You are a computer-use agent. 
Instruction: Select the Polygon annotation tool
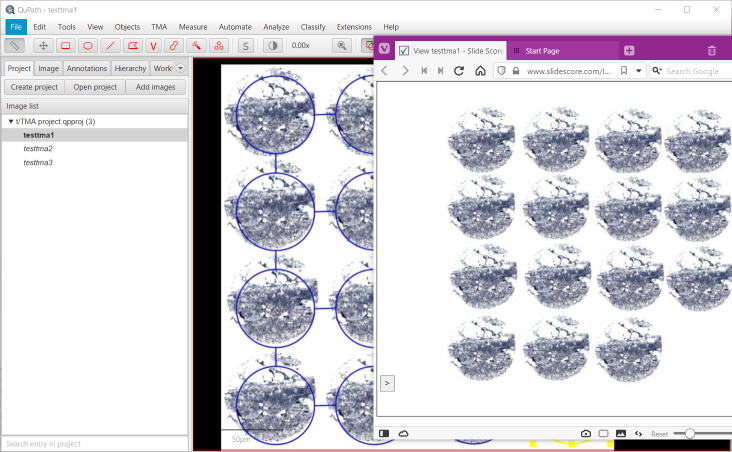(x=132, y=45)
